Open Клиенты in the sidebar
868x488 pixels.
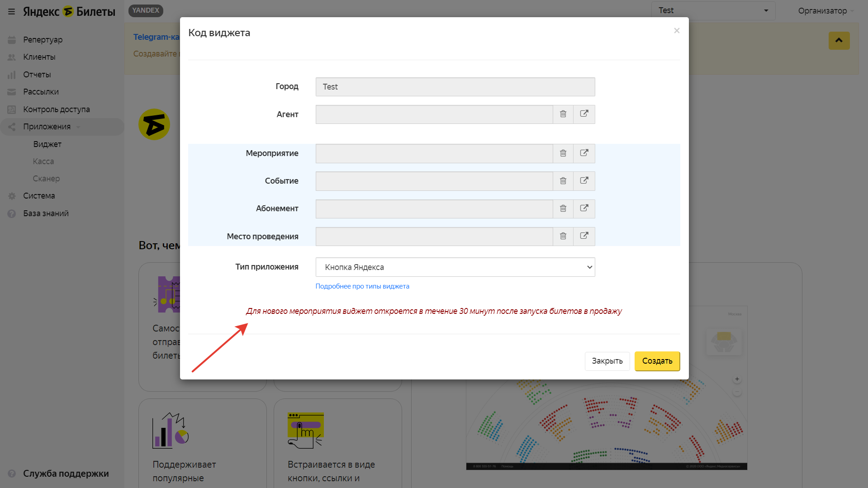click(x=39, y=57)
